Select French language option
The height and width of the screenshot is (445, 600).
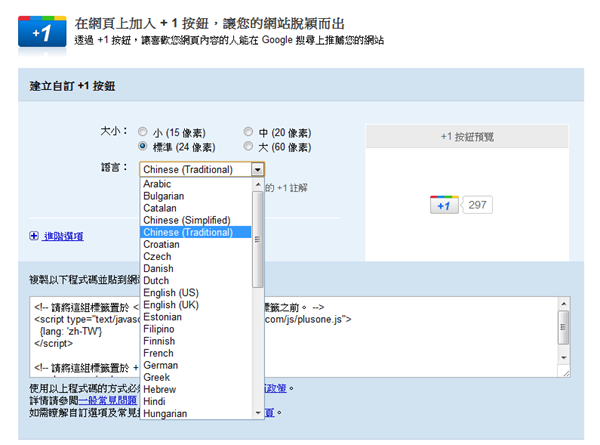196,353
